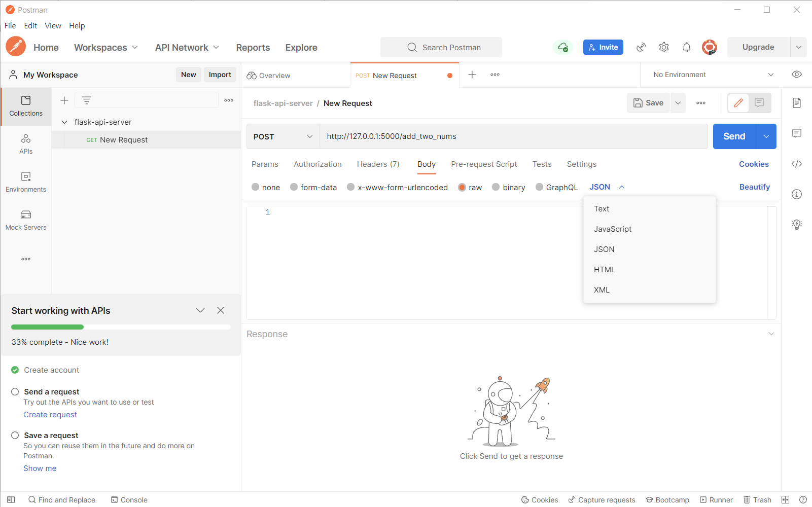Expand the Response section chevron

[771, 334]
